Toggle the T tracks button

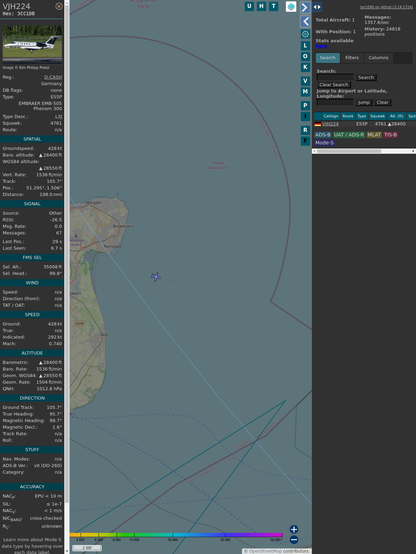[x=273, y=6]
